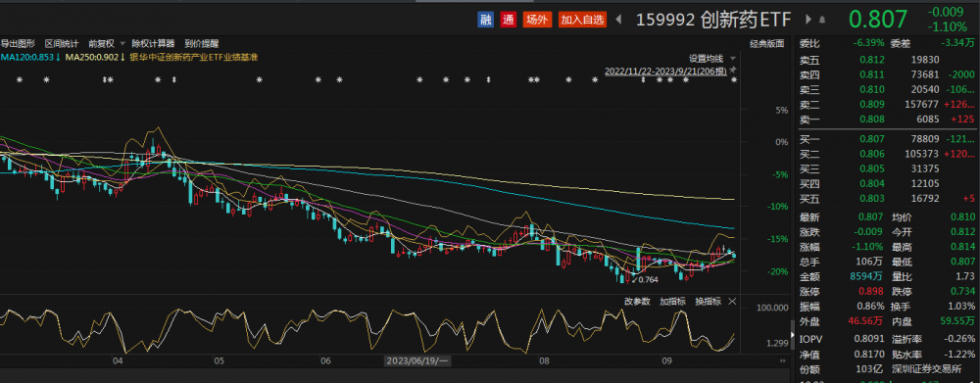Click the 均价 0.810 value
The width and height of the screenshot is (980, 383).
point(962,216)
